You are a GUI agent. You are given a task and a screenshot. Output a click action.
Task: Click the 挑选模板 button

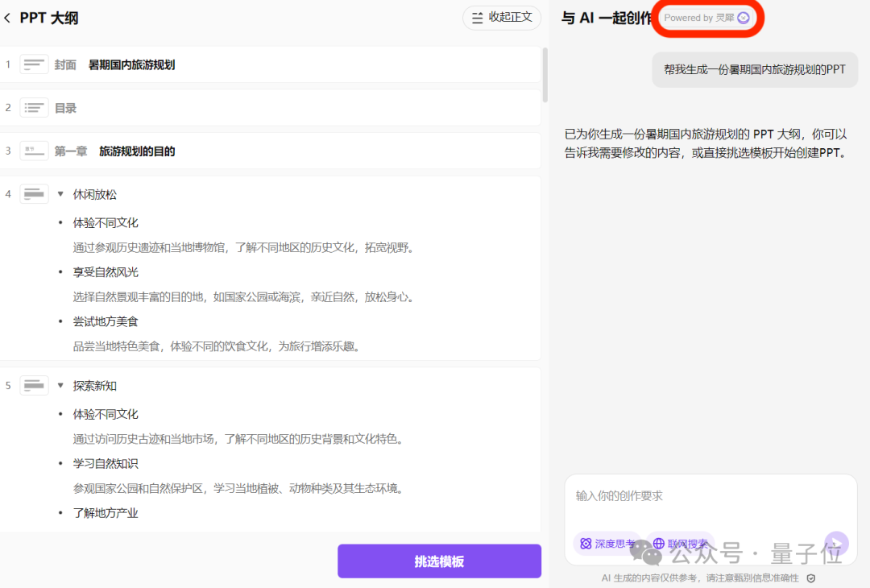439,561
